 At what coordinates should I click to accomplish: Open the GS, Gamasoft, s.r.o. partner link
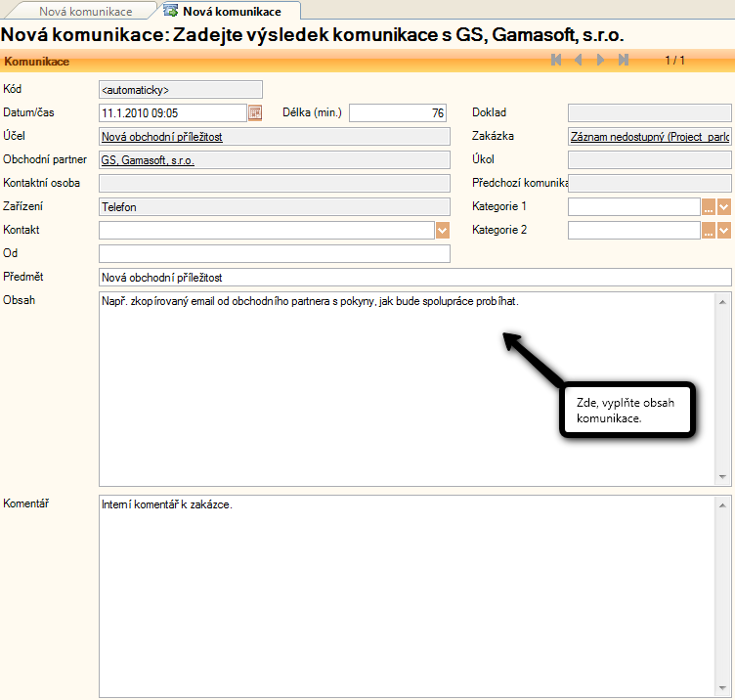(x=148, y=159)
